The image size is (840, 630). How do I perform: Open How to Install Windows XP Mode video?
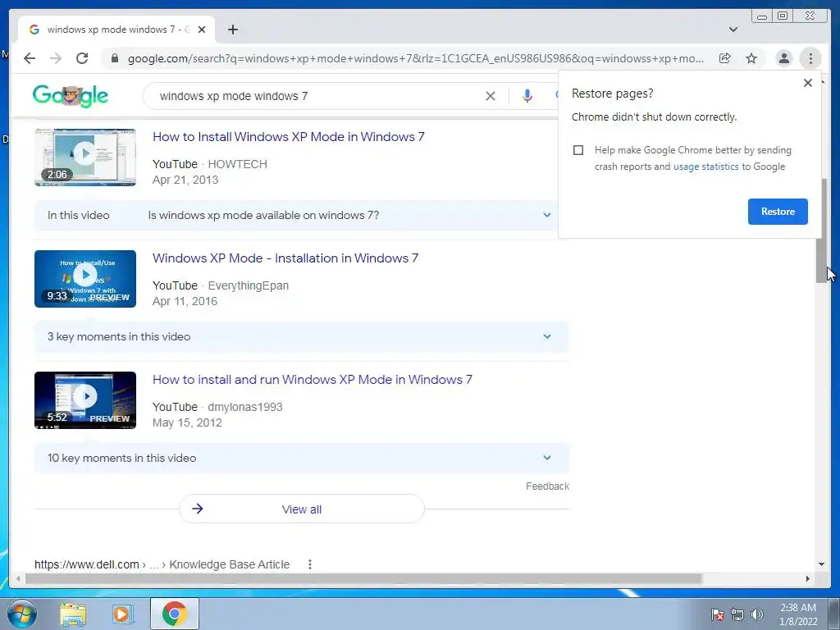[288, 137]
